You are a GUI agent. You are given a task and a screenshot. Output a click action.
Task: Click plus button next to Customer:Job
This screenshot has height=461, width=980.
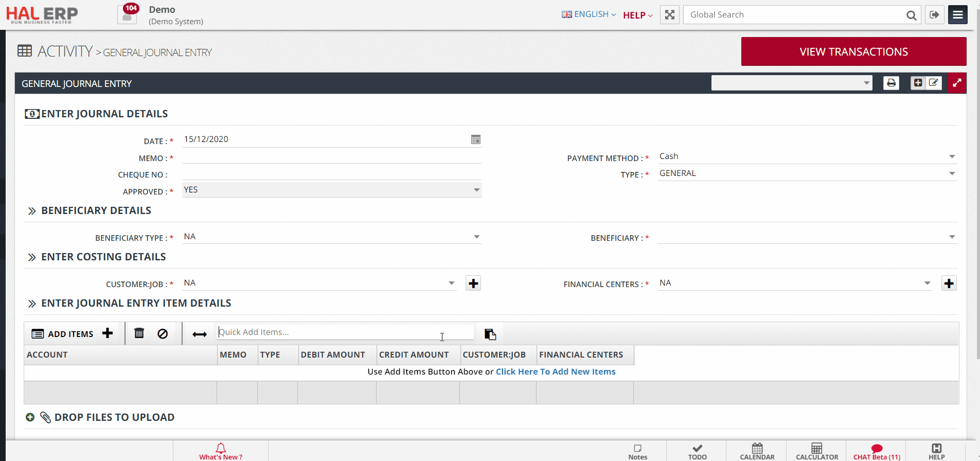pyautogui.click(x=473, y=283)
